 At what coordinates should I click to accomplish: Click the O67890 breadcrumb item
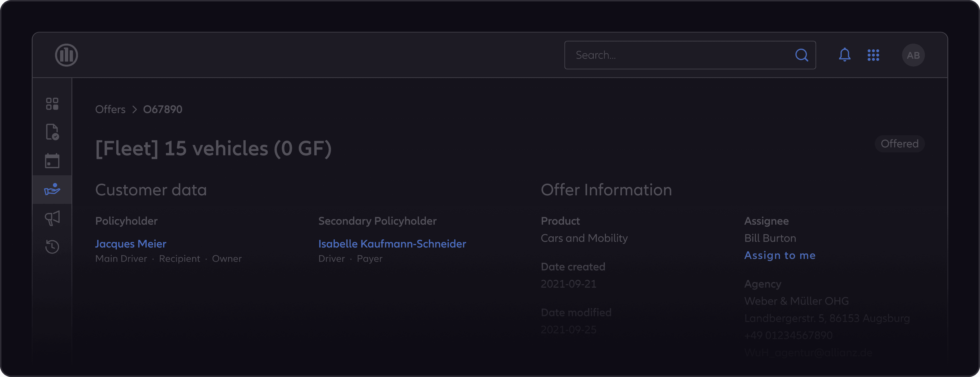[x=162, y=109]
